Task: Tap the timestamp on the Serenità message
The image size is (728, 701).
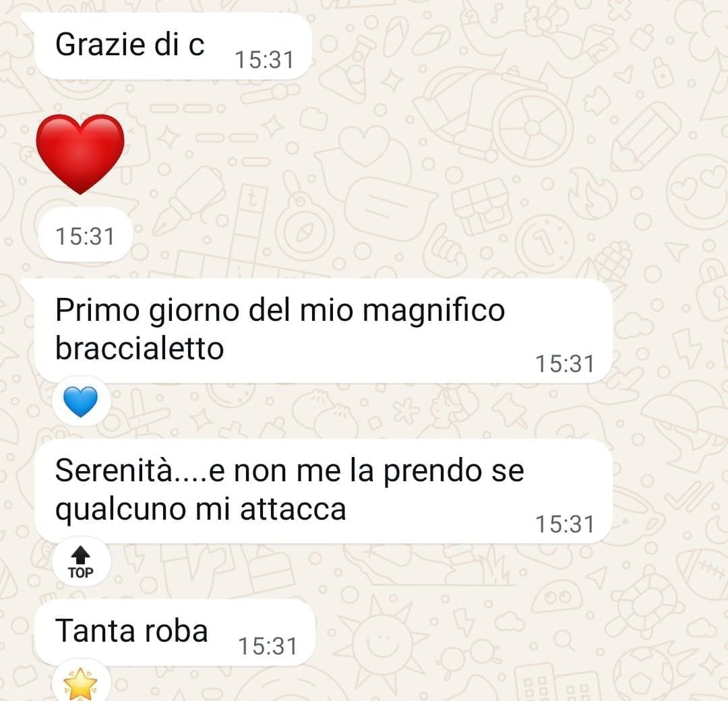Action: click(x=565, y=524)
